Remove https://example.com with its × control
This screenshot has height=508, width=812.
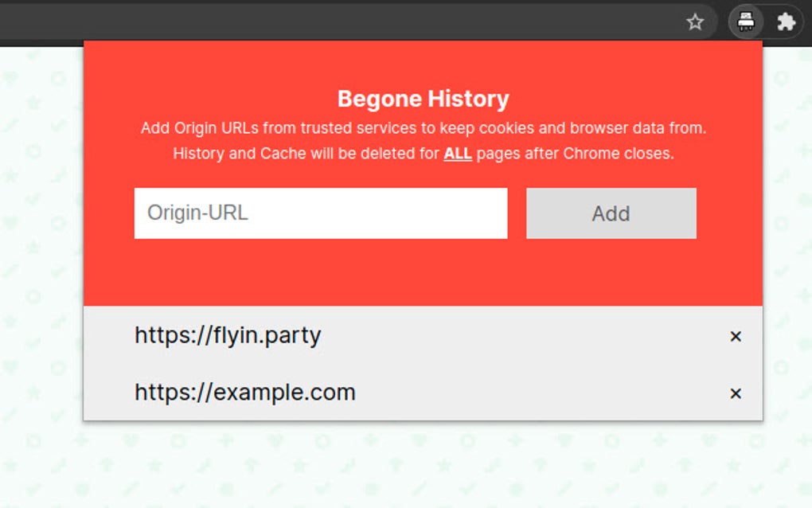pyautogui.click(x=735, y=393)
